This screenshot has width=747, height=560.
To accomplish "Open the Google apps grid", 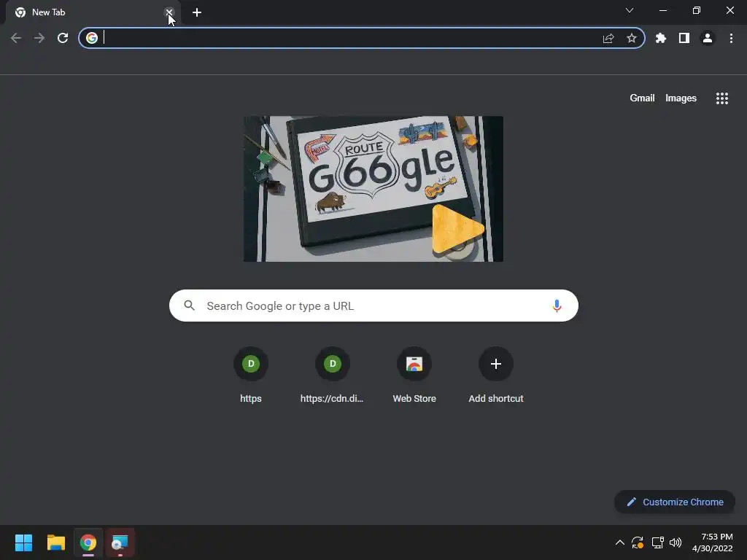I will click(x=722, y=98).
